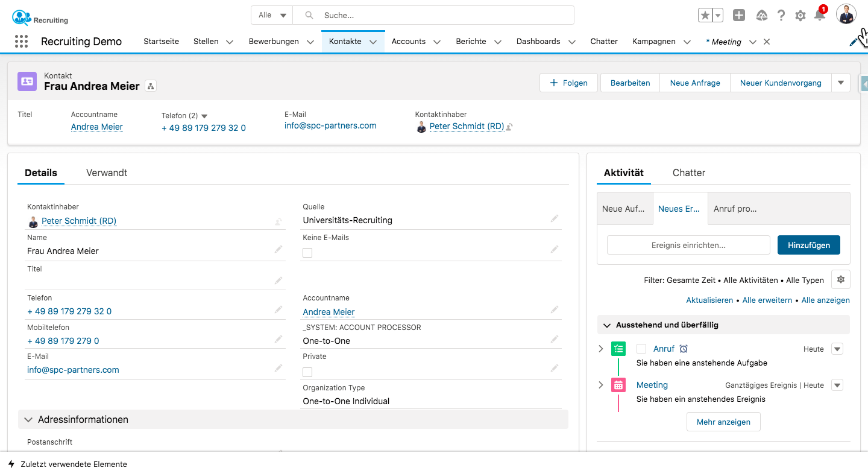Click the Neue Anfrage button
Image resolution: width=868 pixels, height=476 pixels.
(695, 83)
